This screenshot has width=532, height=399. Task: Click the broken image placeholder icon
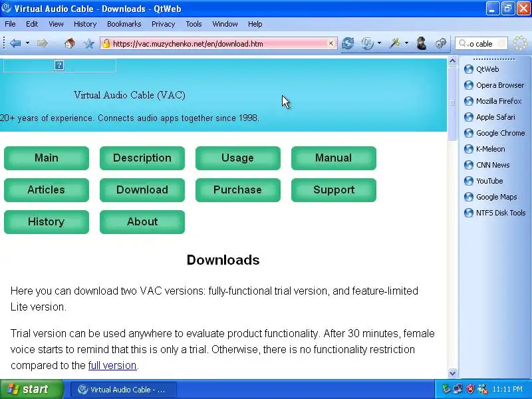coord(59,65)
